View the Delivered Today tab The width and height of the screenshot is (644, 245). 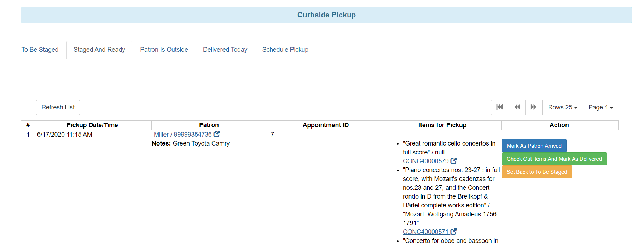tap(225, 50)
